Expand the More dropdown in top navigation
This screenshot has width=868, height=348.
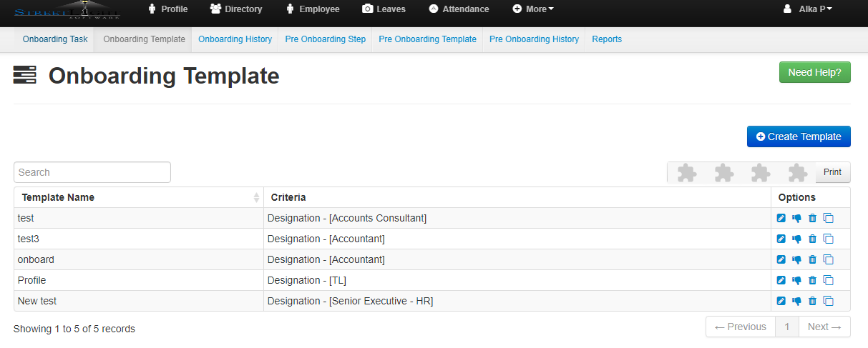click(533, 9)
